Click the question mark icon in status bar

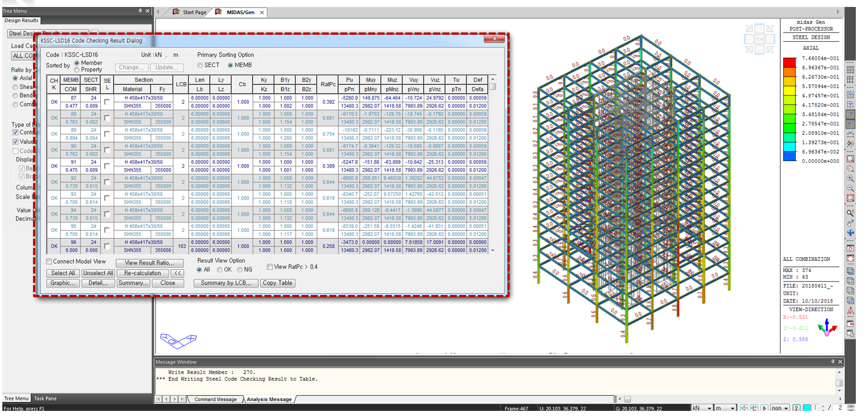(796, 408)
